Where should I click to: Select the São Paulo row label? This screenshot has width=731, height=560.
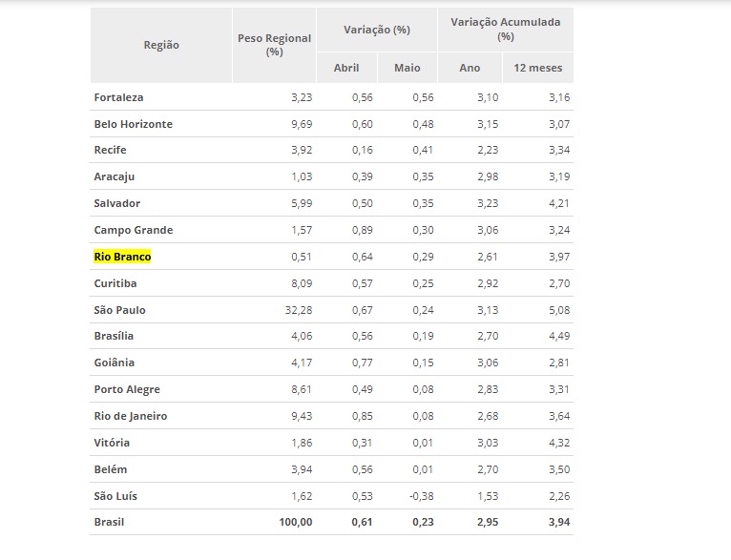(119, 310)
